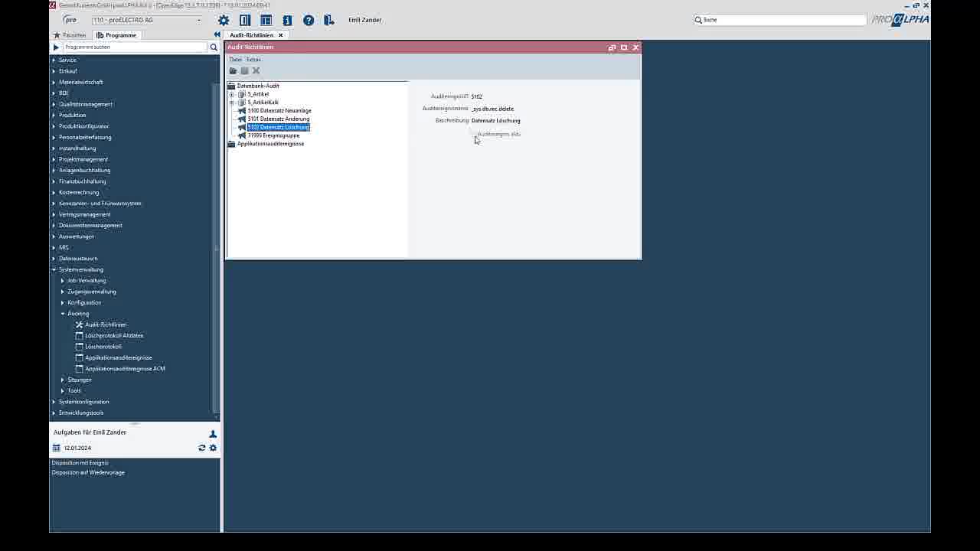This screenshot has height=551, width=980.
Task: Click the pro logo button
Action: tap(70, 20)
